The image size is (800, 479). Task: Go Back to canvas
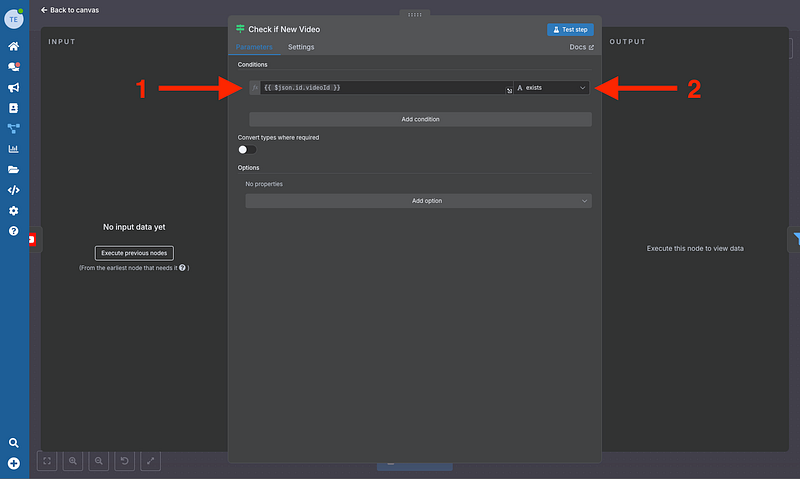70,9
